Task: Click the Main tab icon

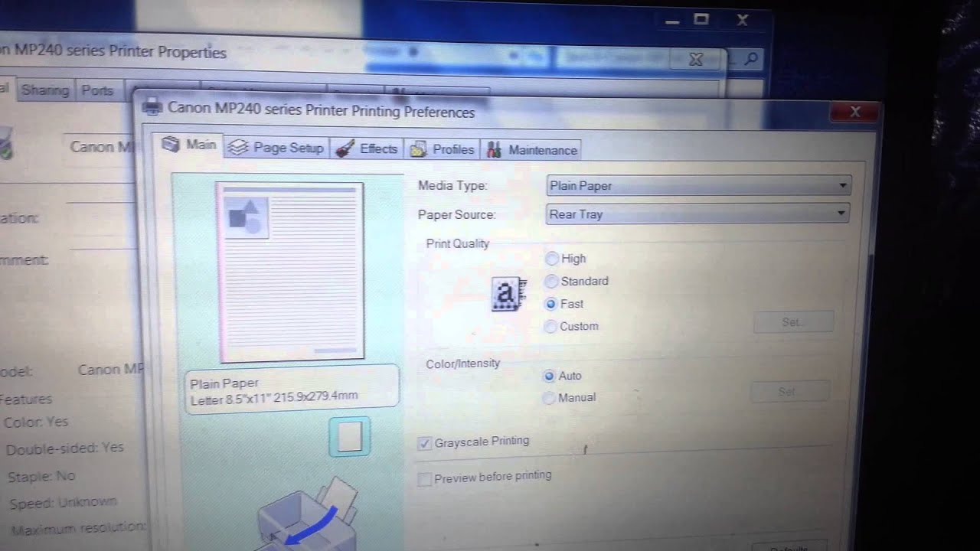Action: (x=171, y=143)
